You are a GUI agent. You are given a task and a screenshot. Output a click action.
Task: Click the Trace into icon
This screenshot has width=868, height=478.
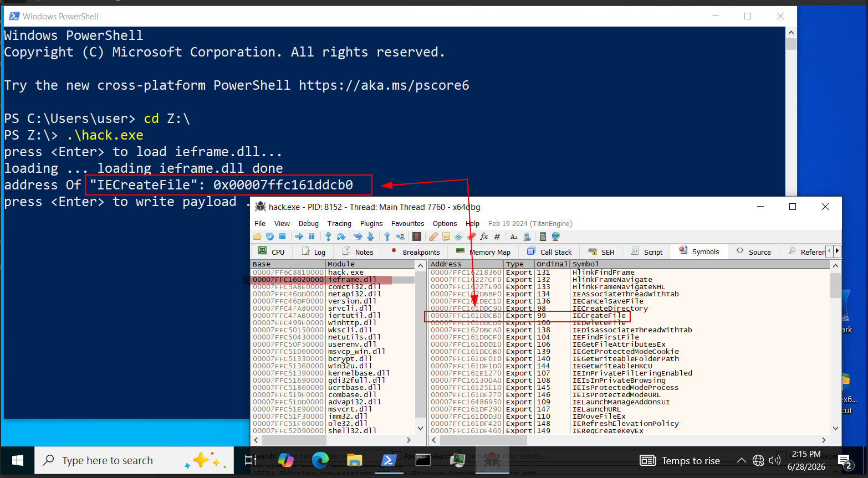click(358, 237)
